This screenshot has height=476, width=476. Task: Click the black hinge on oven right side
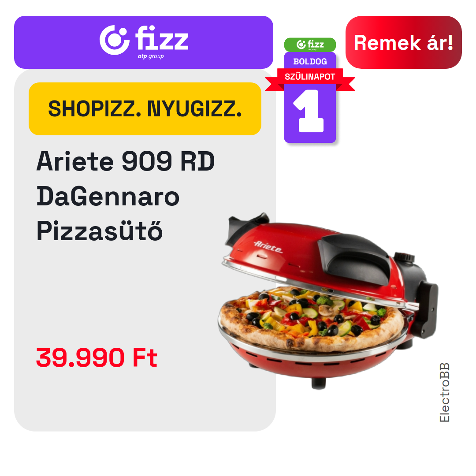[428, 310]
